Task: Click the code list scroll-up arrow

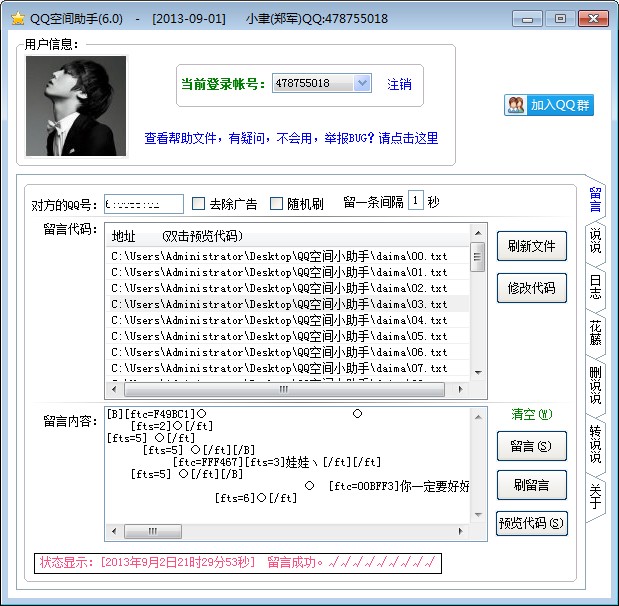Action: 478,233
